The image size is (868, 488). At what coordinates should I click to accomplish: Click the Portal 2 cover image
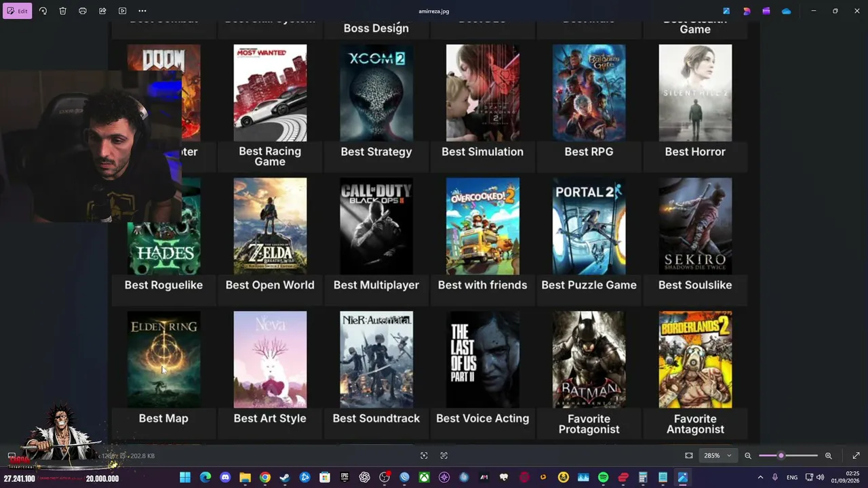click(589, 226)
